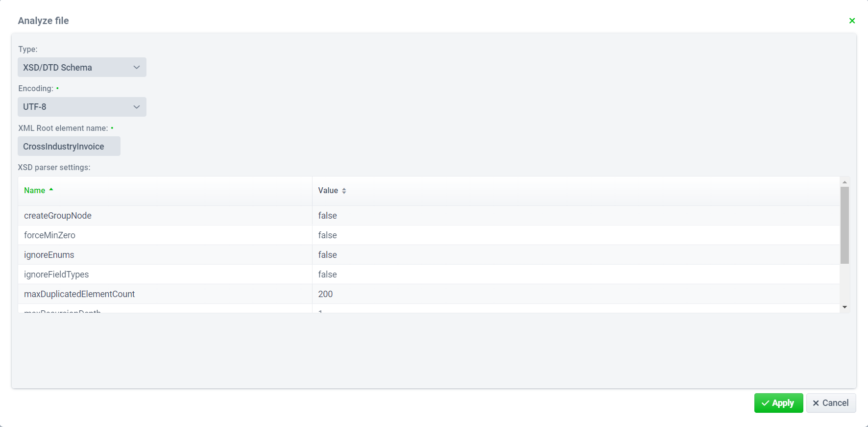Viewport: 868px width, 427px height.
Task: Select the ignoreFieldTypes setting row
Action: pos(56,275)
